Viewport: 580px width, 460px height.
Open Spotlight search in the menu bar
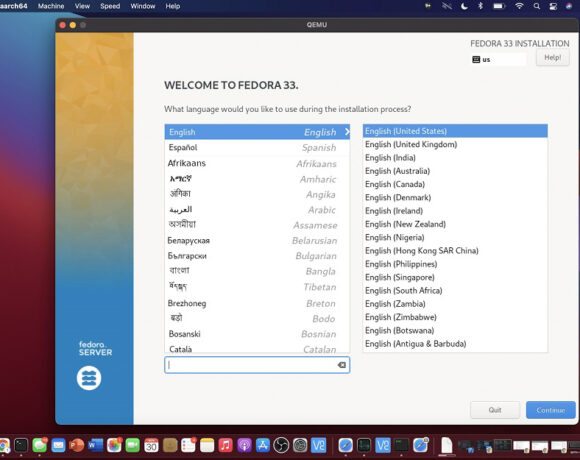point(537,6)
